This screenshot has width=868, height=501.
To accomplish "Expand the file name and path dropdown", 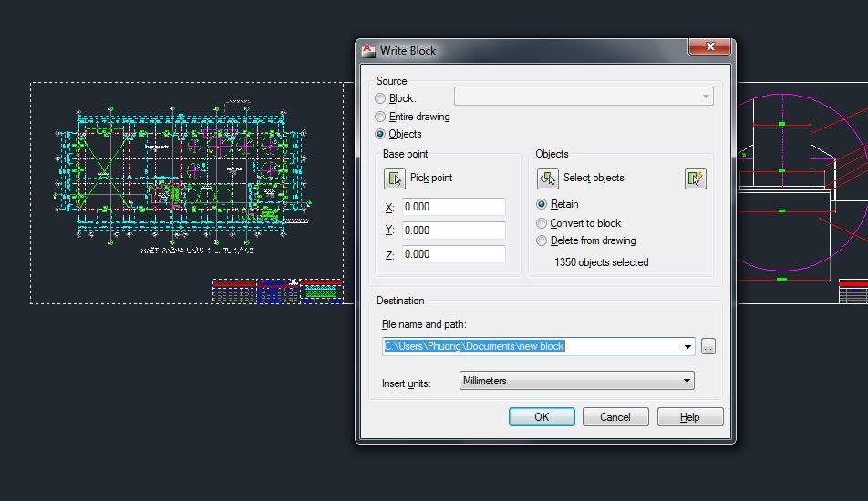I will tap(687, 347).
